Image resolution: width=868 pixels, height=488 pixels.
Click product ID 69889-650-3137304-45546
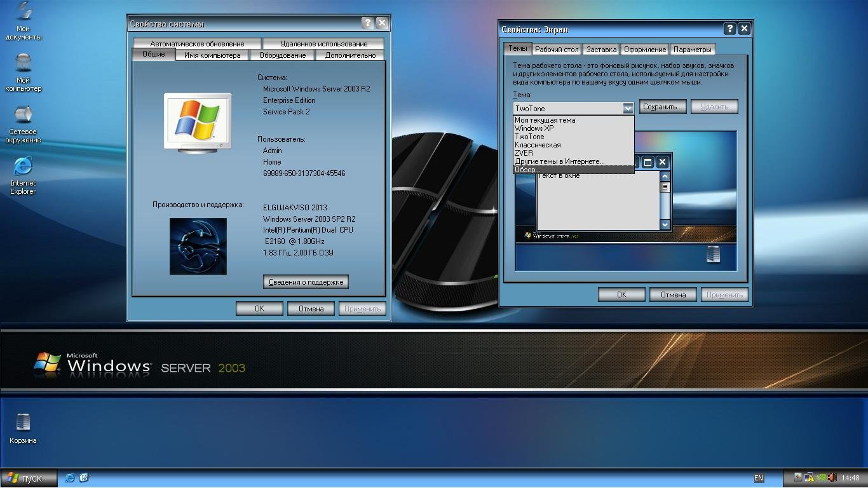click(x=304, y=173)
